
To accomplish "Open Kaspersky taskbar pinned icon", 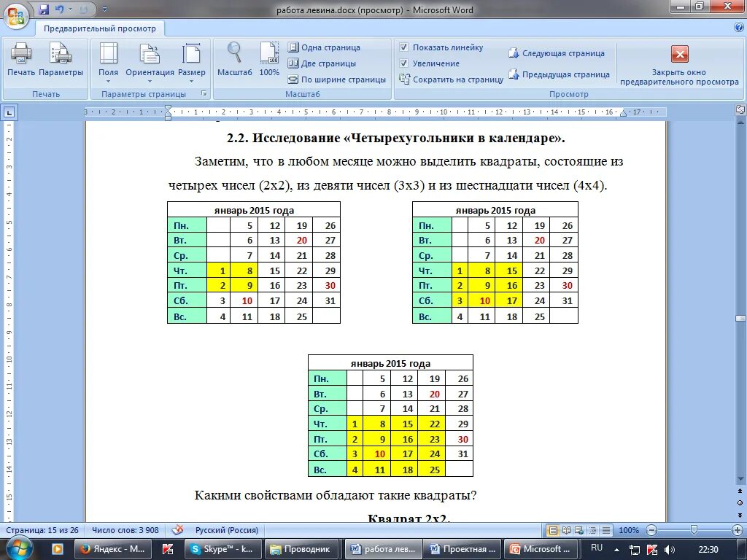I will point(168,549).
